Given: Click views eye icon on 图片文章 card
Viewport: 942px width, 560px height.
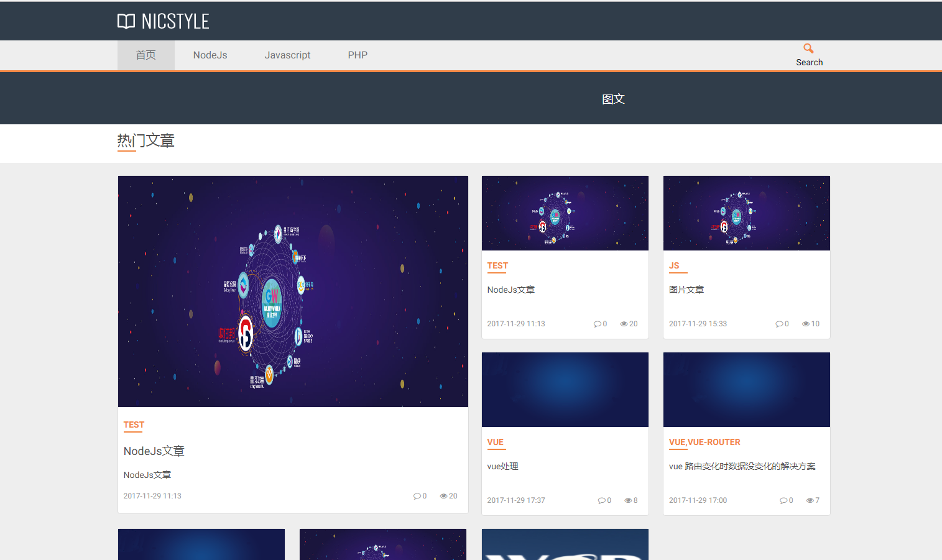Looking at the screenshot, I should pos(806,324).
